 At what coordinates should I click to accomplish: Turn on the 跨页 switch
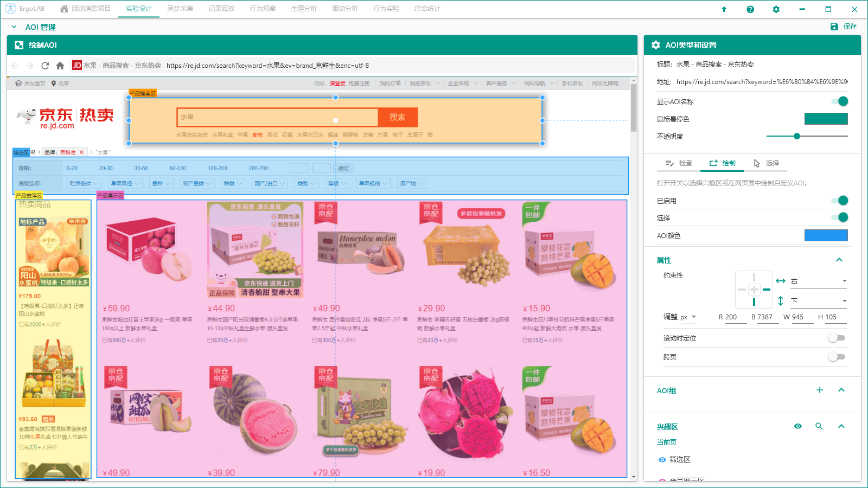[x=837, y=357]
